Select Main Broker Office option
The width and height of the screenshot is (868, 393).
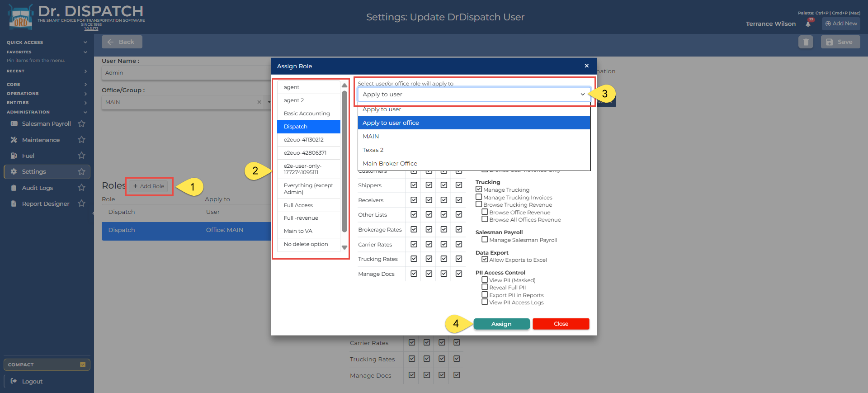point(474,163)
